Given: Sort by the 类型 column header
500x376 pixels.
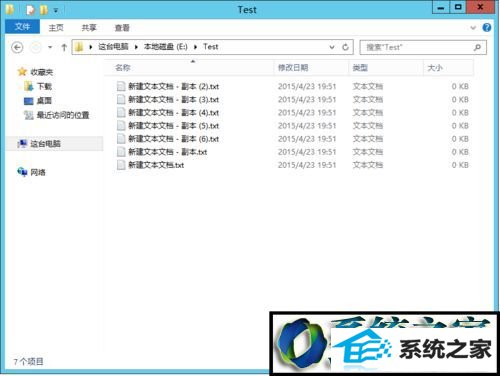Looking at the screenshot, I should pyautogui.click(x=386, y=68).
